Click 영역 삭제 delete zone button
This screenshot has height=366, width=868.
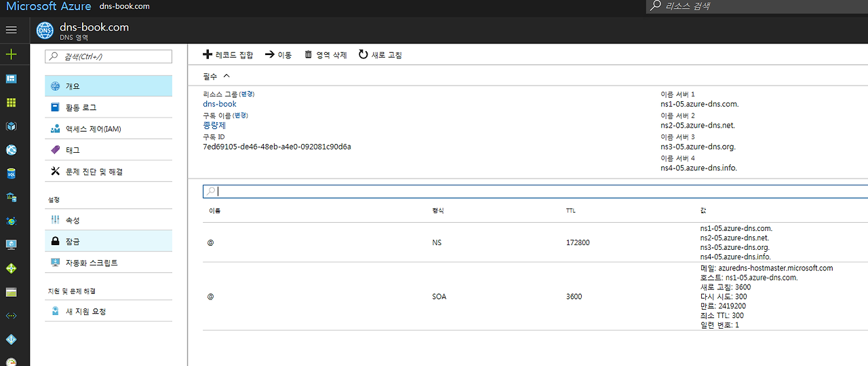pyautogui.click(x=325, y=54)
